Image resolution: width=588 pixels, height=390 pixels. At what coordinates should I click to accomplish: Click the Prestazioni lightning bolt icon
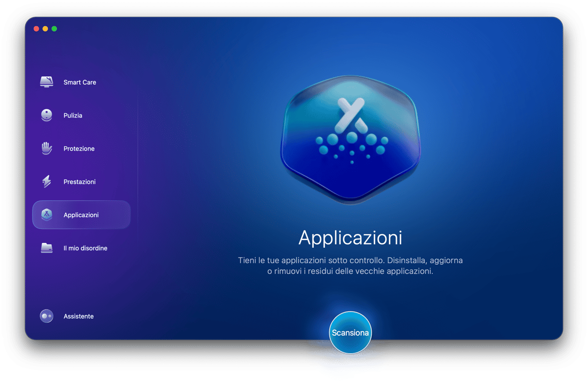(x=46, y=182)
